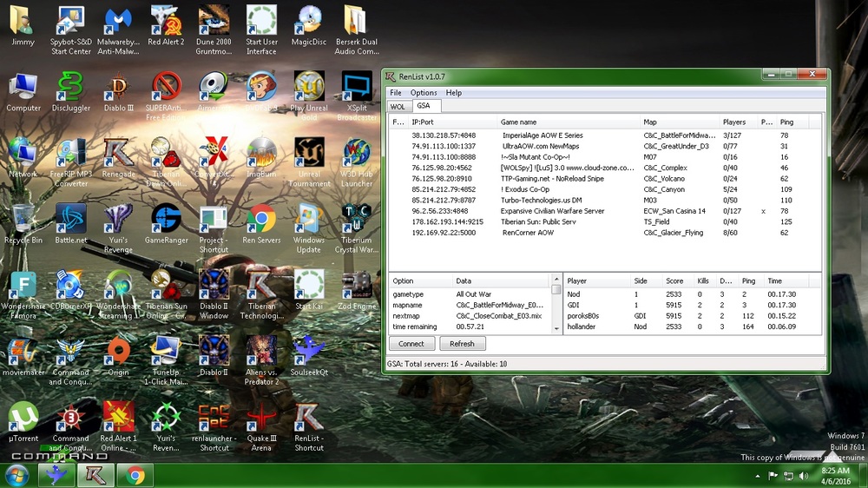Open the taskbar clock and date
868x488 pixels.
(x=836, y=476)
